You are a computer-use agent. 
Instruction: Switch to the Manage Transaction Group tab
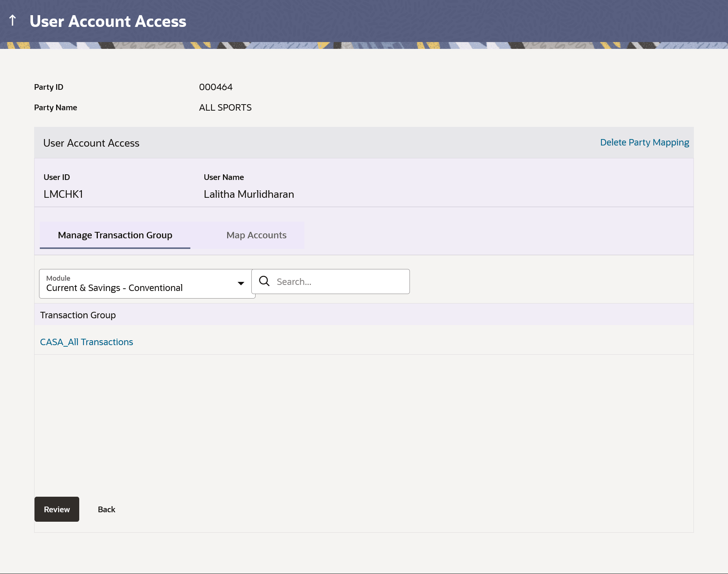coord(115,235)
